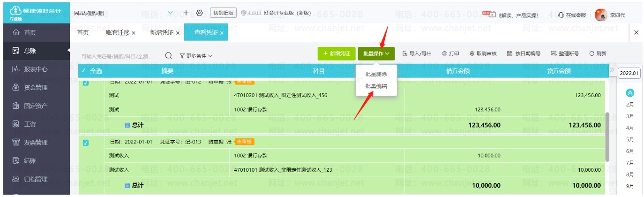Switch to the 新增凭证 tab
The image size is (644, 197).
coord(161,33)
